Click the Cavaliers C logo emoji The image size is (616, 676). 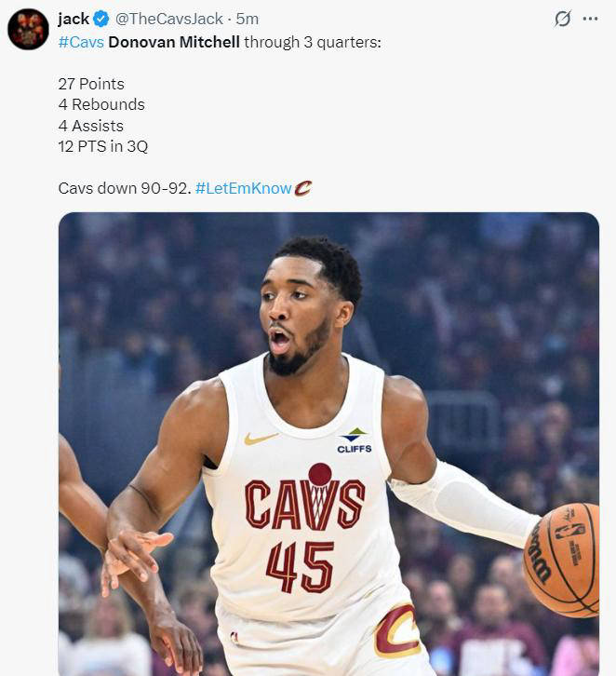303,188
